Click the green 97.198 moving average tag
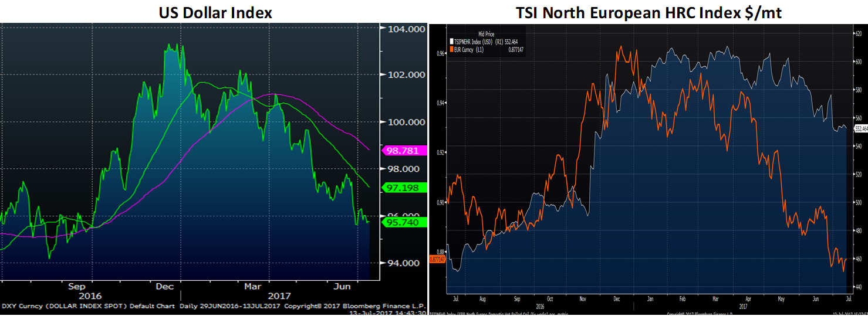Image resolution: width=868 pixels, height=316 pixels. (x=400, y=188)
